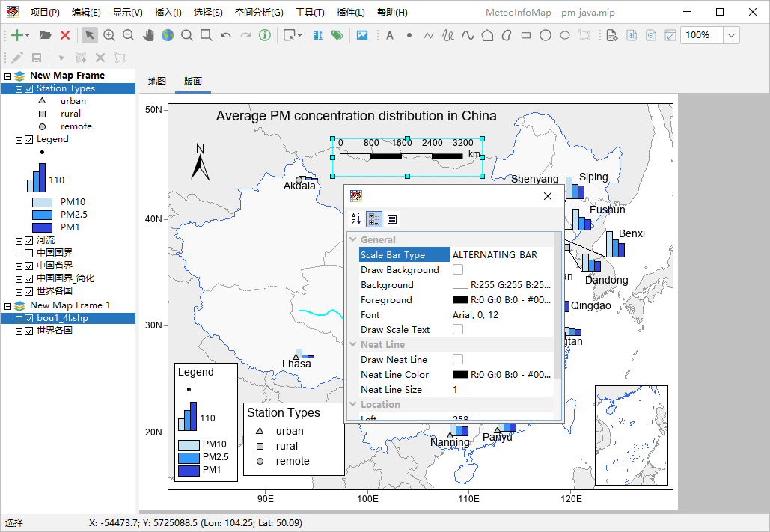Open the 空间分析(G) menu
This screenshot has height=532, width=770.
[258, 13]
